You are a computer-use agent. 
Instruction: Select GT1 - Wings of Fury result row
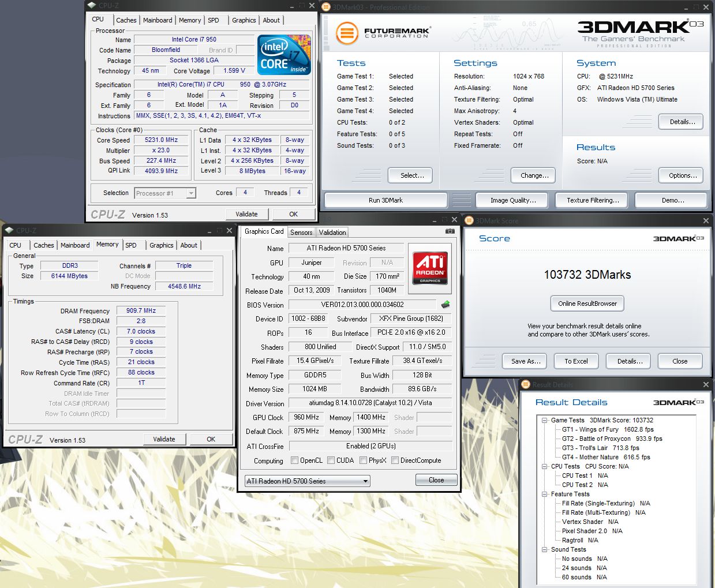(608, 429)
